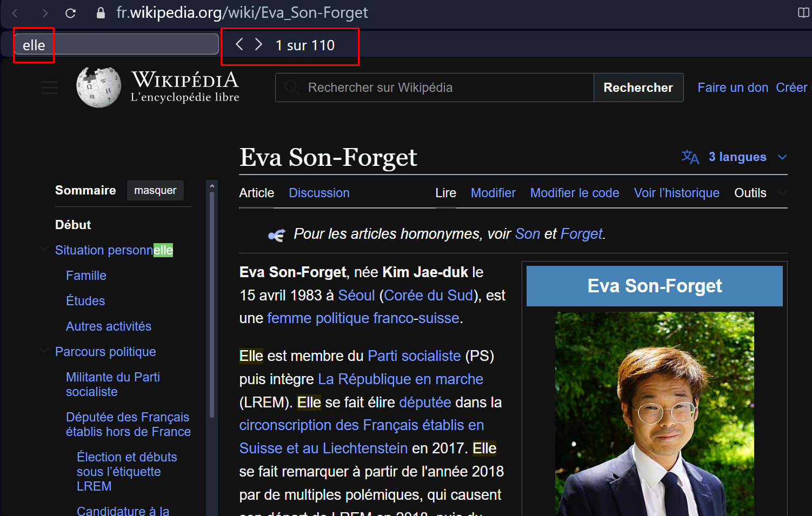Click the infobox heading Eva Son-Forget
The width and height of the screenshot is (812, 516).
[x=655, y=286]
